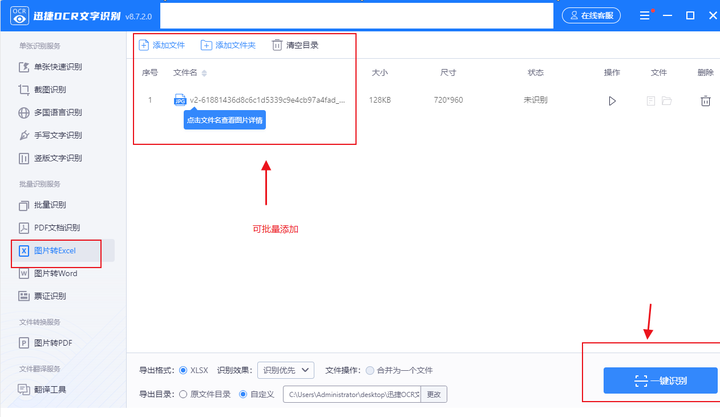Click 添加文件夹 toolbar button
The width and height of the screenshot is (720, 417).
click(x=228, y=45)
